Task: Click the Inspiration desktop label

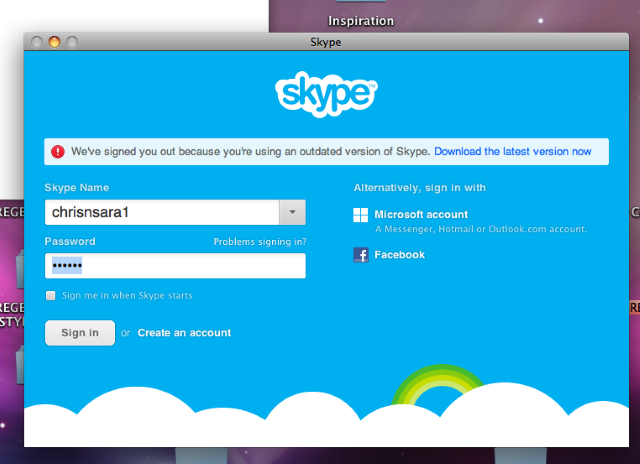Action: tap(361, 21)
